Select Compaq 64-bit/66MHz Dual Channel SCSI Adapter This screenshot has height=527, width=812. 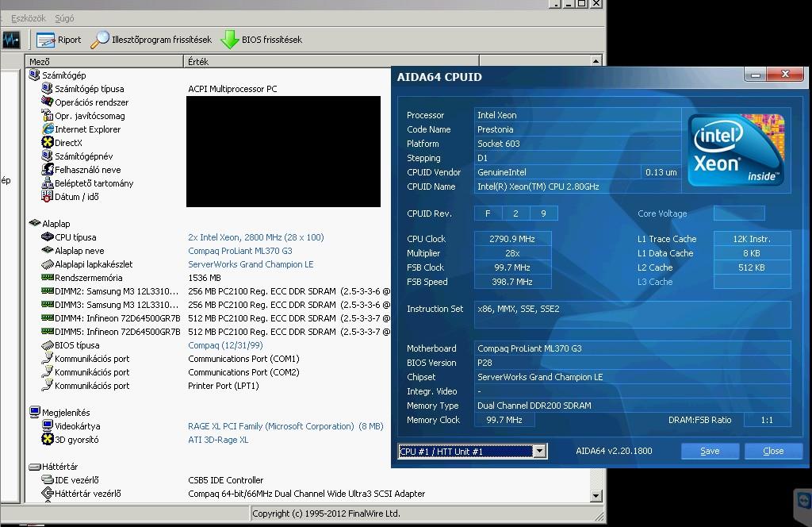click(307, 494)
